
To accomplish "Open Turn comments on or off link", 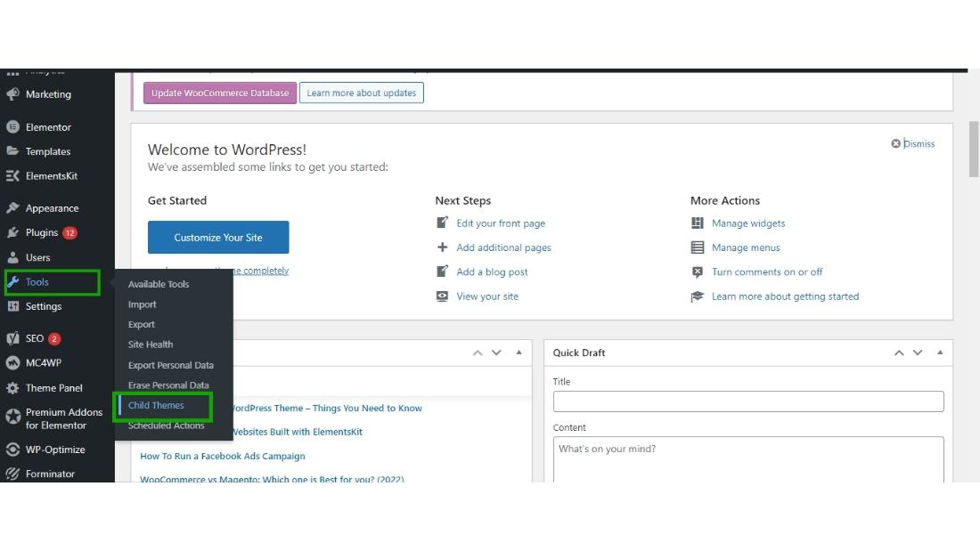I will coord(767,271).
